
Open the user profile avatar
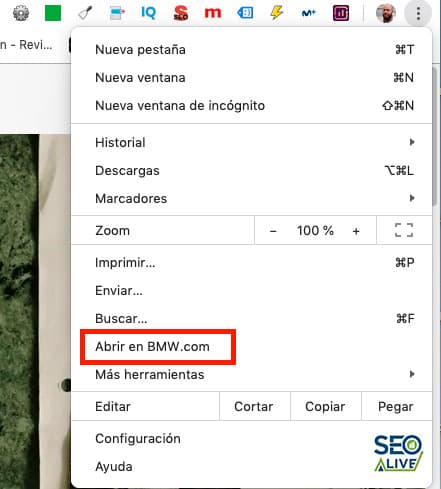(386, 13)
